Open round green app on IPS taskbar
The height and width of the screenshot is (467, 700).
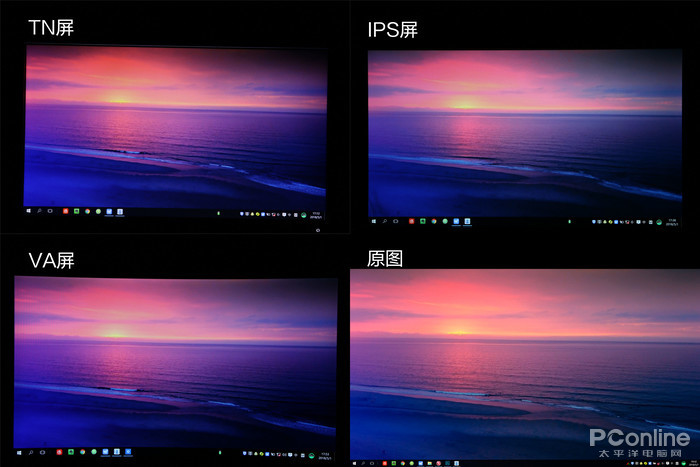pos(445,221)
